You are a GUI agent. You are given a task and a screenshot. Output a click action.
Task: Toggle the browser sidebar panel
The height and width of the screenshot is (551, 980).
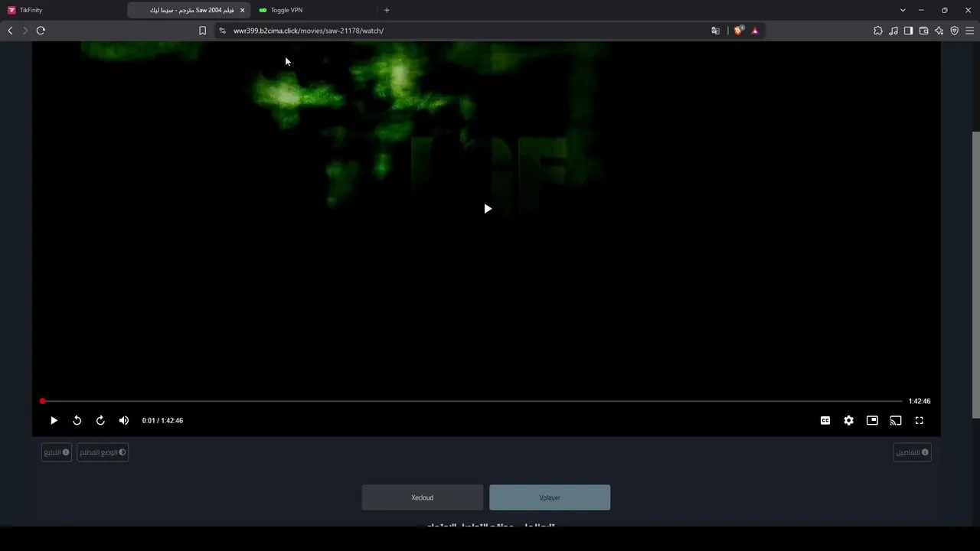pos(909,31)
